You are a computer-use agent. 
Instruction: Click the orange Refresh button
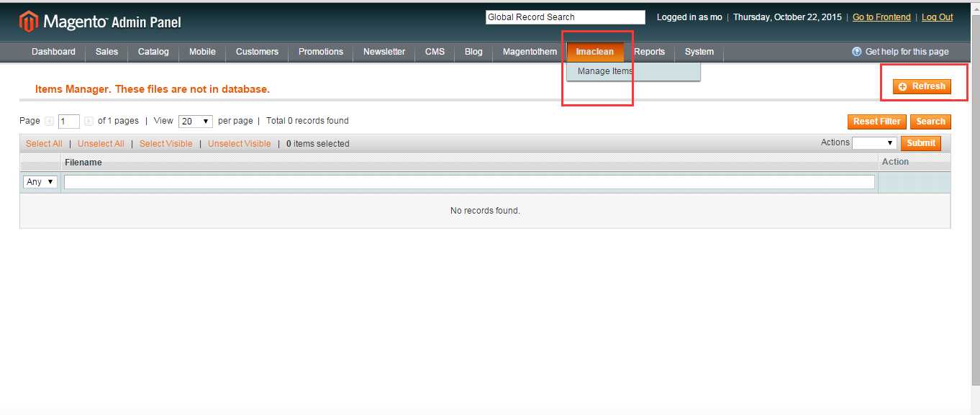(922, 86)
